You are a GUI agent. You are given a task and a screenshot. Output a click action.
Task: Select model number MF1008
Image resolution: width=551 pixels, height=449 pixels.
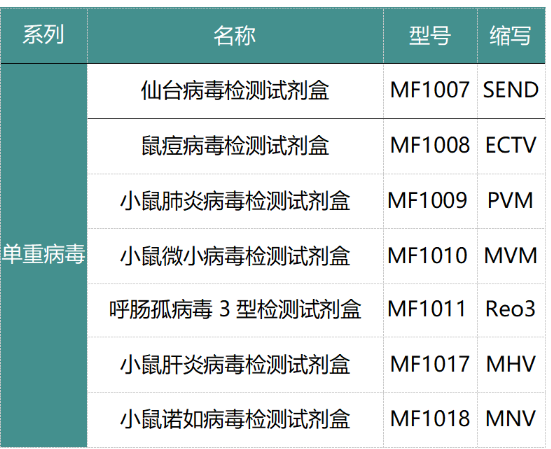[430, 146]
